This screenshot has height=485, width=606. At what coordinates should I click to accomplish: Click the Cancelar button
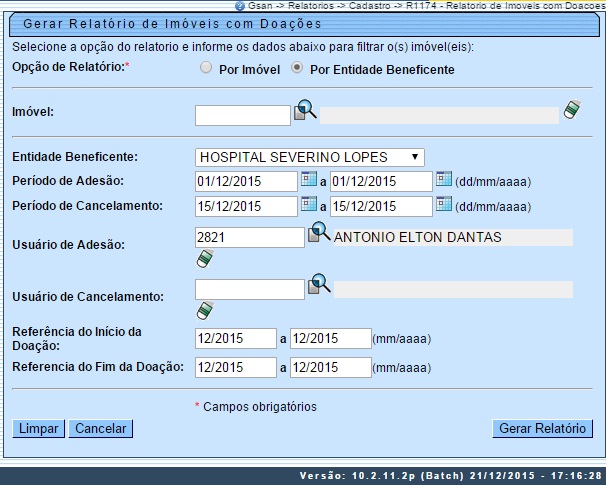tap(100, 429)
